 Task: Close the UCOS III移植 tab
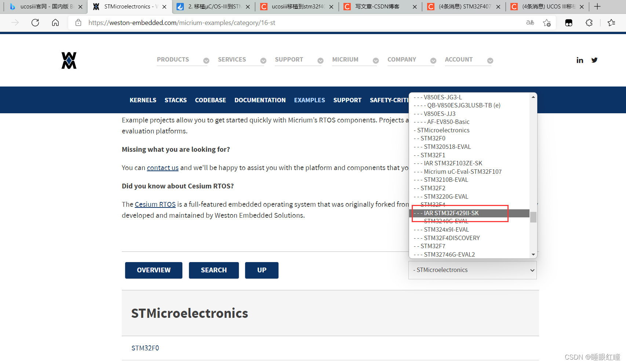click(582, 7)
